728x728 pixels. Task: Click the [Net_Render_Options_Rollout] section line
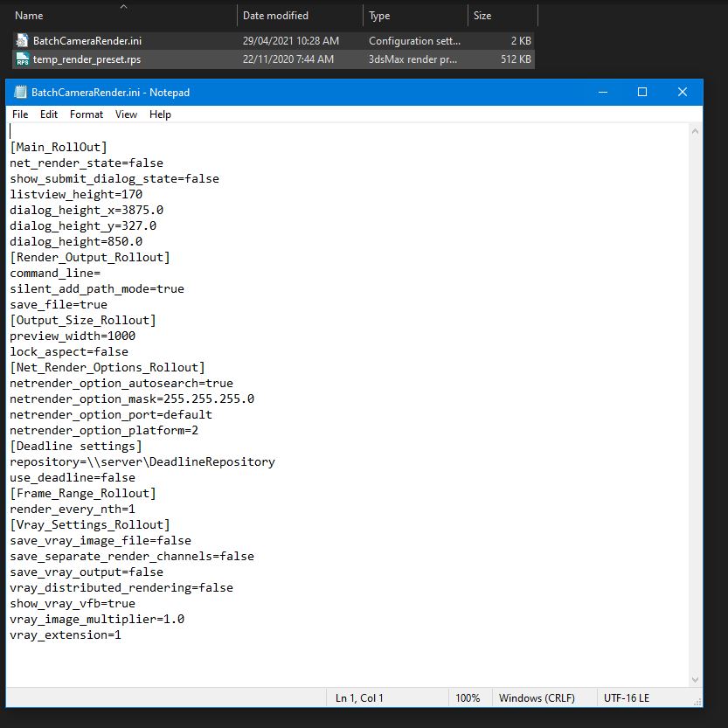pos(107,368)
